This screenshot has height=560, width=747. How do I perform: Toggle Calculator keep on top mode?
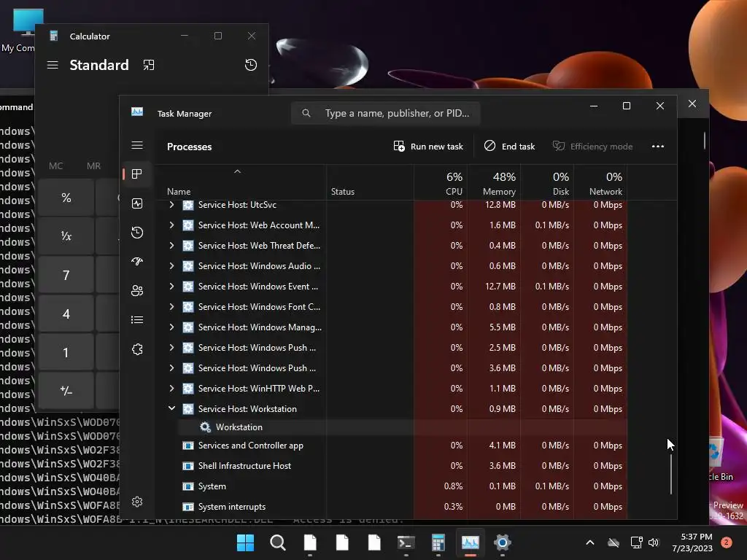tap(149, 65)
